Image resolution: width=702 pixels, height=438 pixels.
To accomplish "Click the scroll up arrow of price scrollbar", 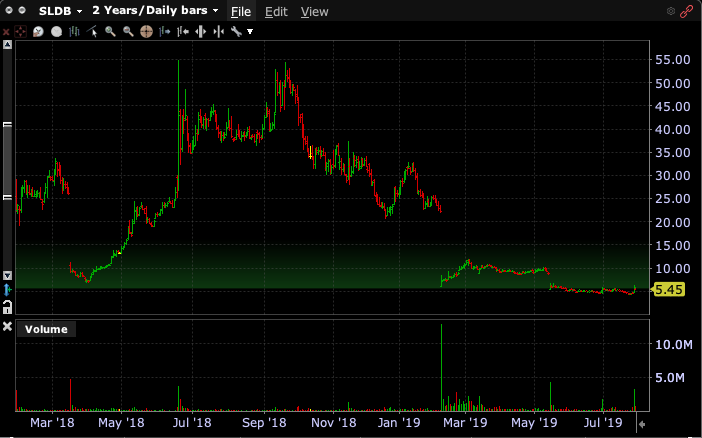I will (8, 44).
